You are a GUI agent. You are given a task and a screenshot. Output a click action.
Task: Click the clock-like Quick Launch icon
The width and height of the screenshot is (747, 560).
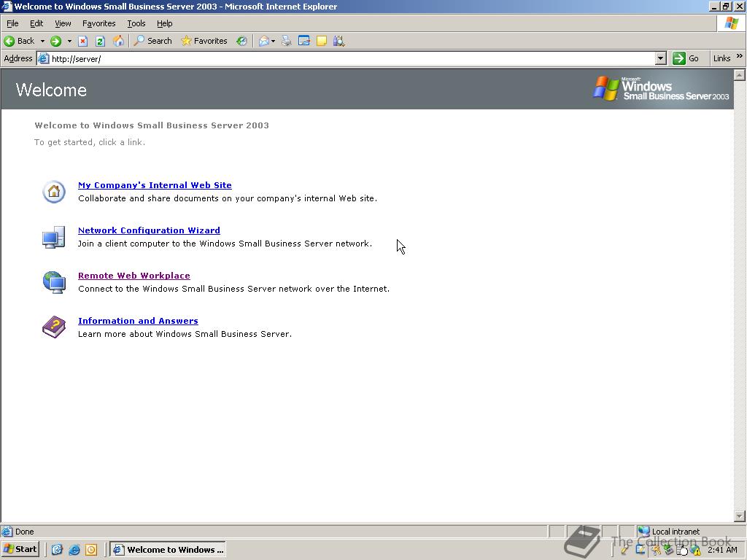pos(91,550)
